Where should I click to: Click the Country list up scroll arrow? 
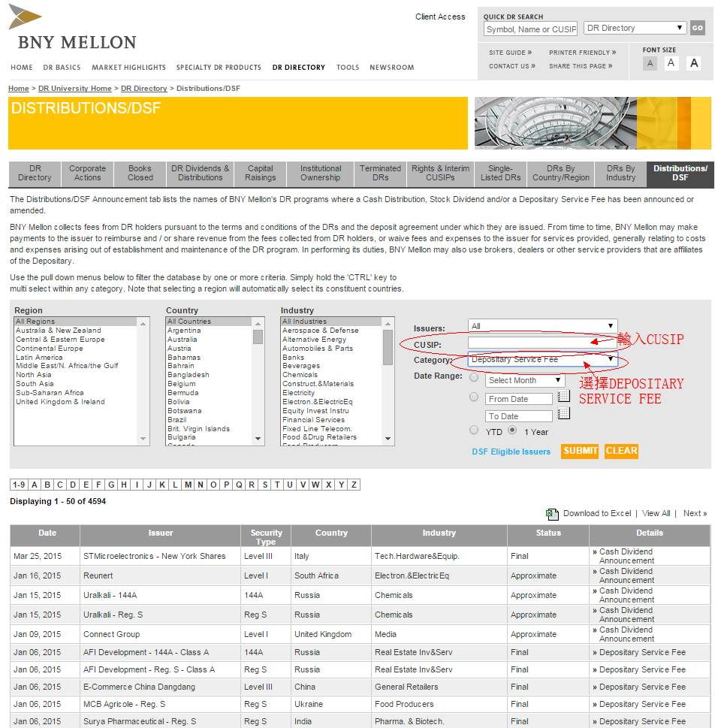(x=258, y=324)
